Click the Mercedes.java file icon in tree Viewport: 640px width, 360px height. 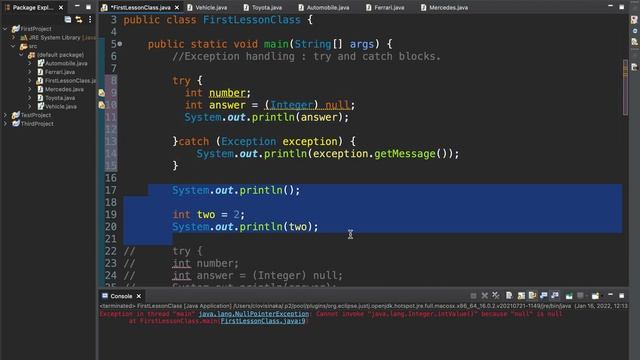(40, 89)
